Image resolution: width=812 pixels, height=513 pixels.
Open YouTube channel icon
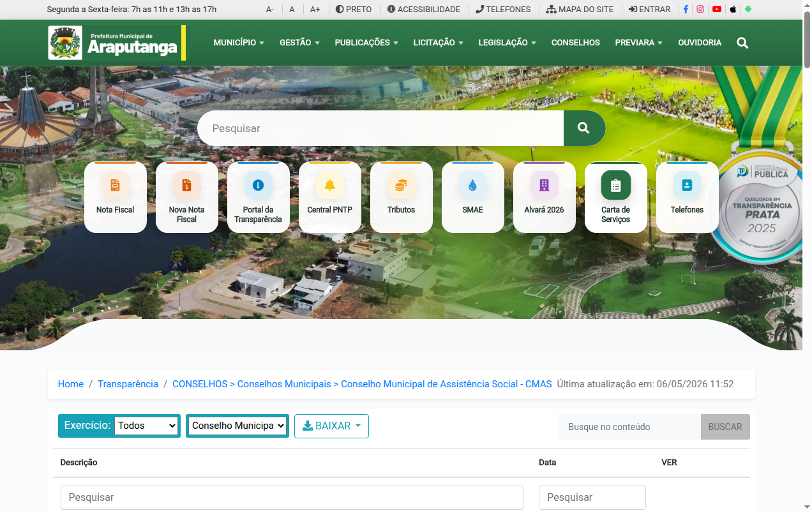coord(717,10)
